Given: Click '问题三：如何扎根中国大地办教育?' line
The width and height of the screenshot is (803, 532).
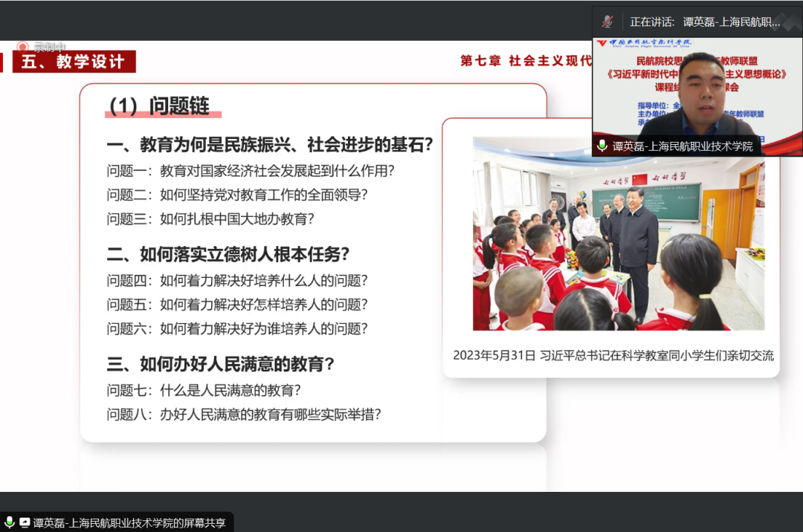Looking at the screenshot, I should click(x=210, y=219).
